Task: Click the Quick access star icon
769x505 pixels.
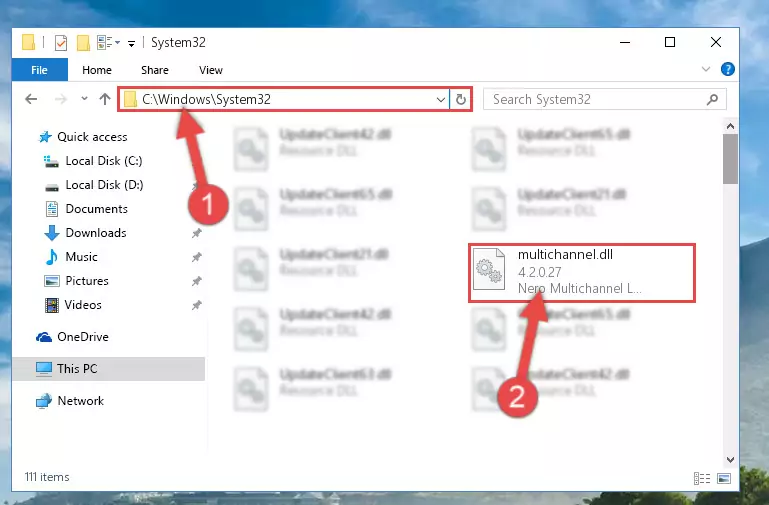Action: (x=45, y=137)
